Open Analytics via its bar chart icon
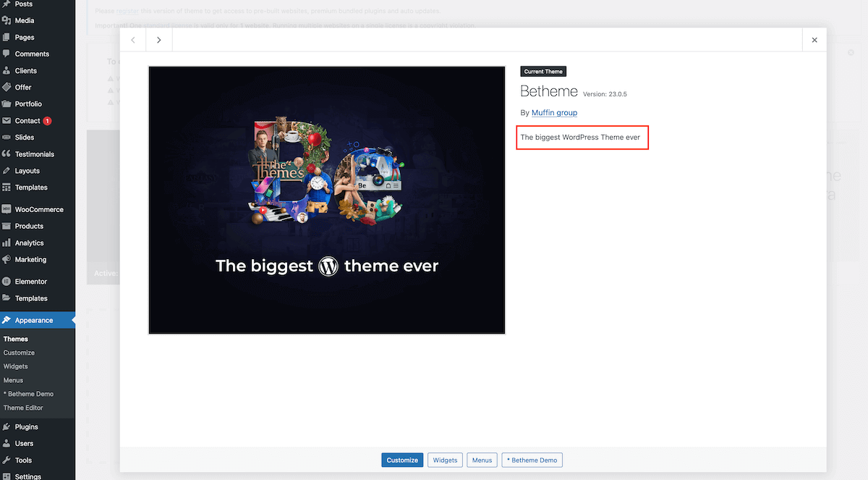 [7, 243]
